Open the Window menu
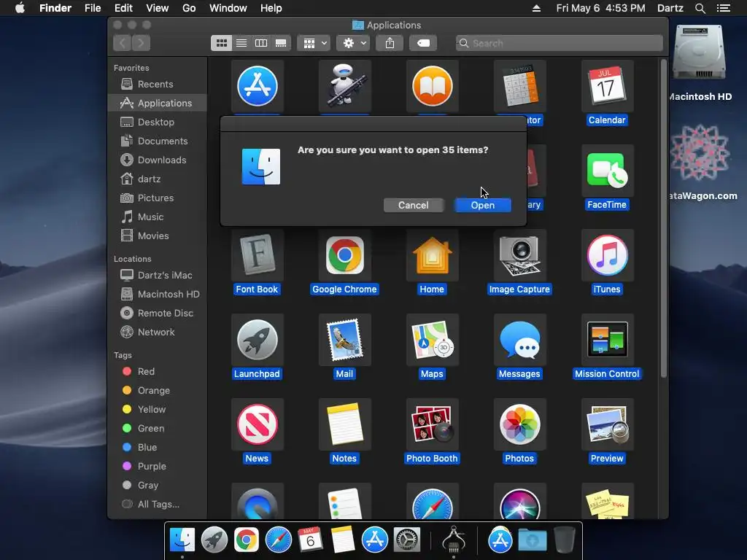This screenshot has width=747, height=560. (228, 8)
